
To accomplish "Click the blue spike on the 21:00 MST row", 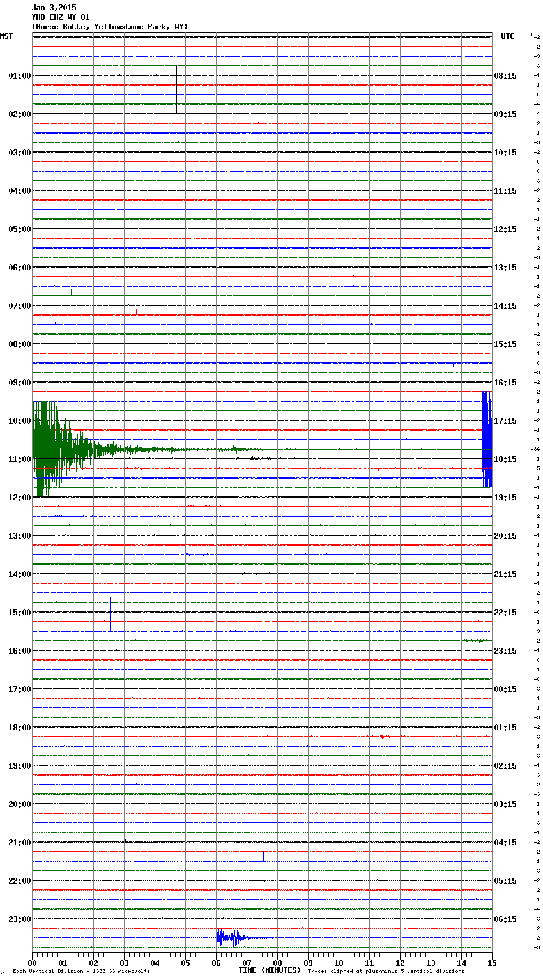I will coord(263,851).
